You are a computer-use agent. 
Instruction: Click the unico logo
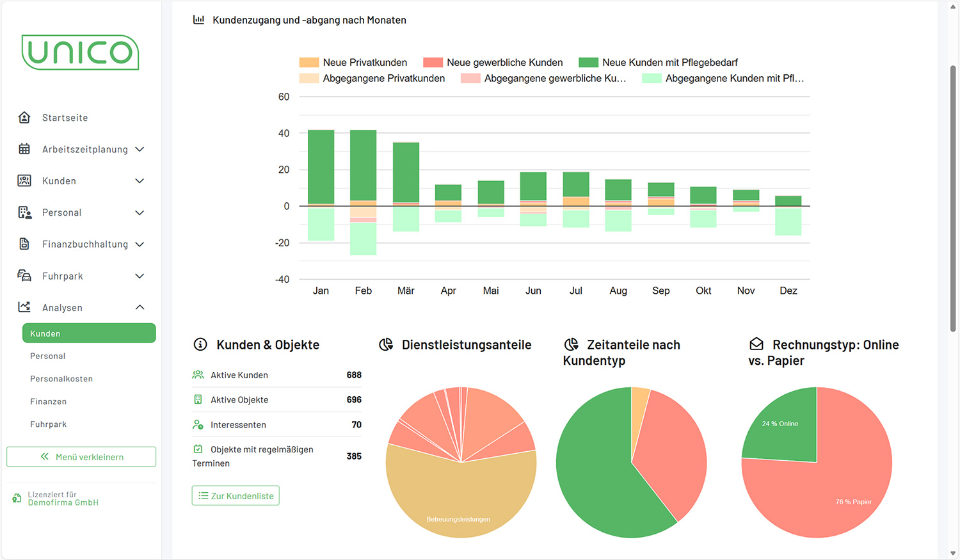point(81,52)
